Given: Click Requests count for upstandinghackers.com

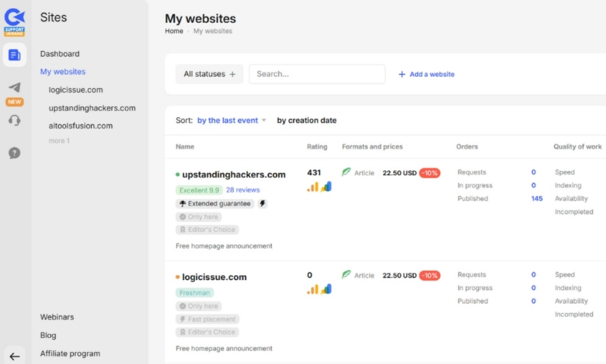Looking at the screenshot, I should 533,172.
